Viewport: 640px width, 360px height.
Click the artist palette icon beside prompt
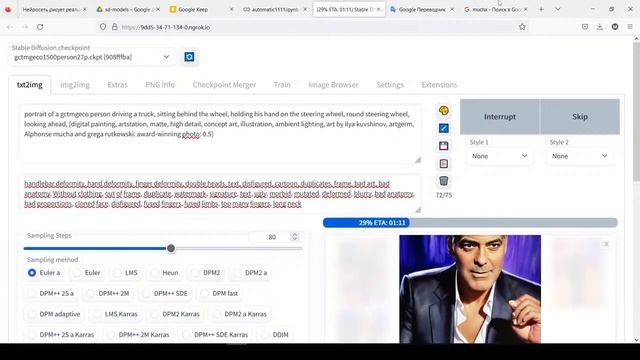coord(444,110)
